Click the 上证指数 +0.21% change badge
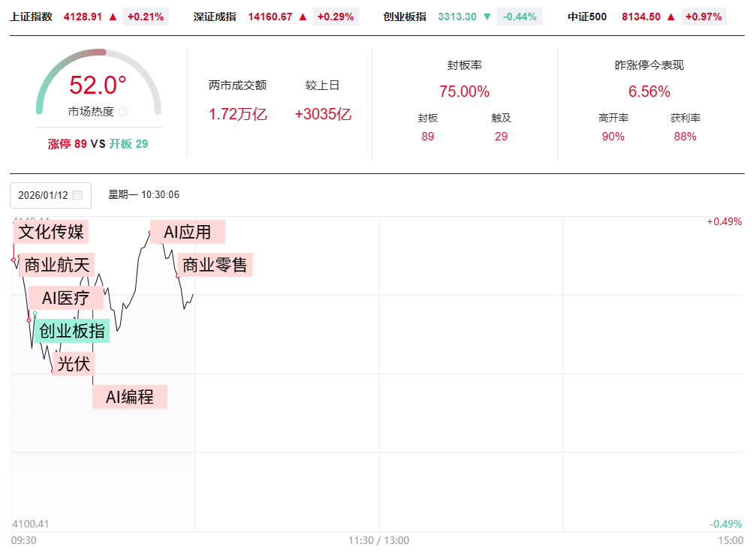This screenshot has width=756, height=556. click(146, 17)
